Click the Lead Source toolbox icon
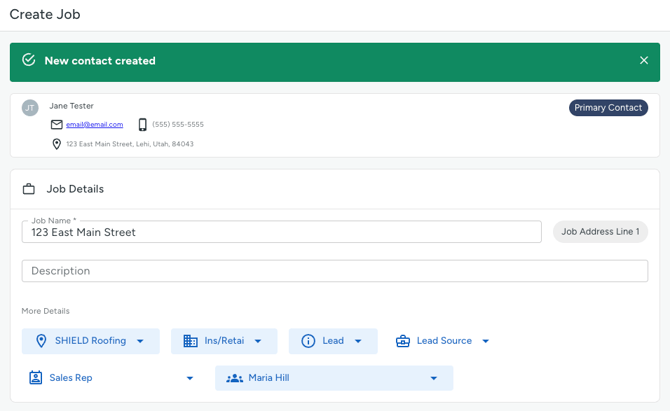Screen dimensions: 670x411 (403, 341)
